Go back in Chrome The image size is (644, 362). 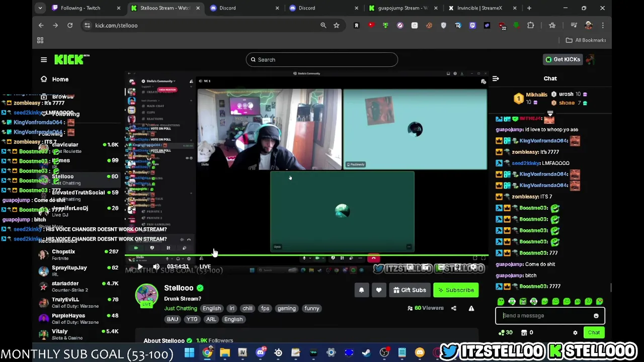pyautogui.click(x=41, y=25)
